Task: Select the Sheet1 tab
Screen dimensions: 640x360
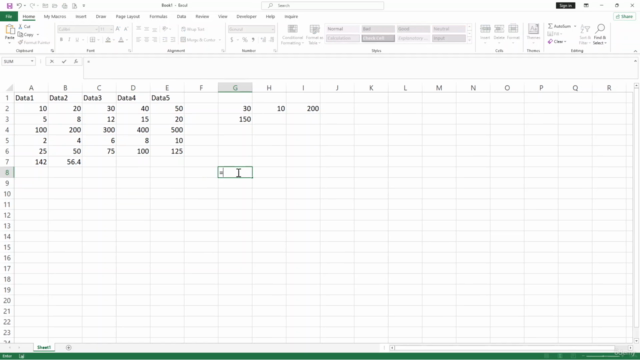Action: (44, 348)
